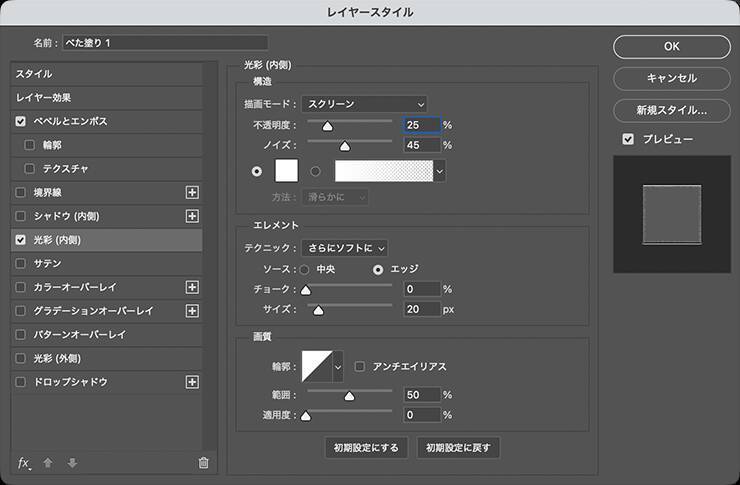Open the fx effects menu icon

(24, 463)
